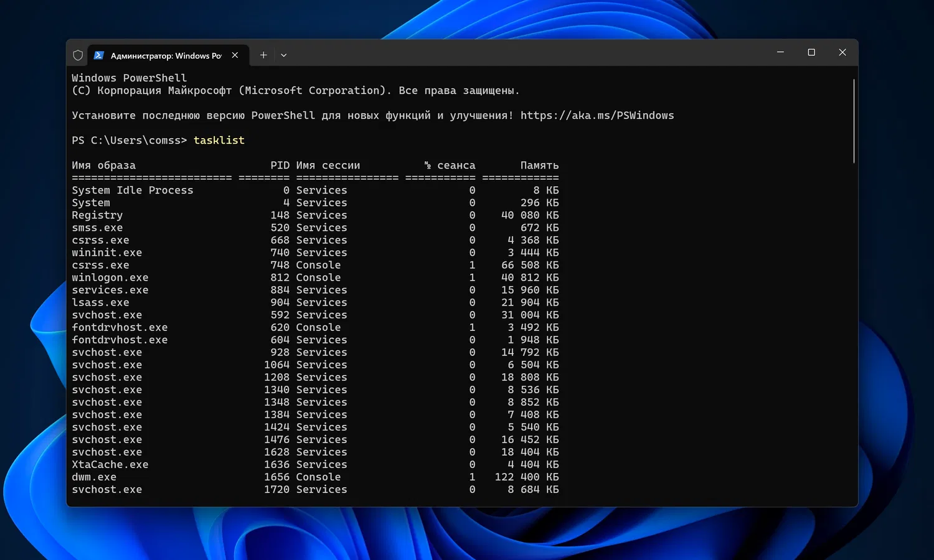Click the copyright line "(C) Корпорация Майкрософт"
Image resolution: width=934 pixels, height=560 pixels.
[151, 91]
